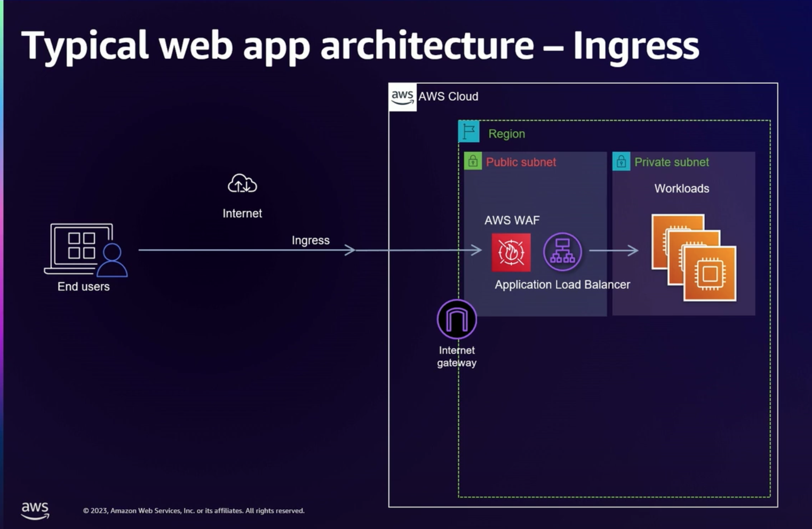Image resolution: width=812 pixels, height=529 pixels.
Task: Select the Internet gateway icon
Action: pos(456,318)
